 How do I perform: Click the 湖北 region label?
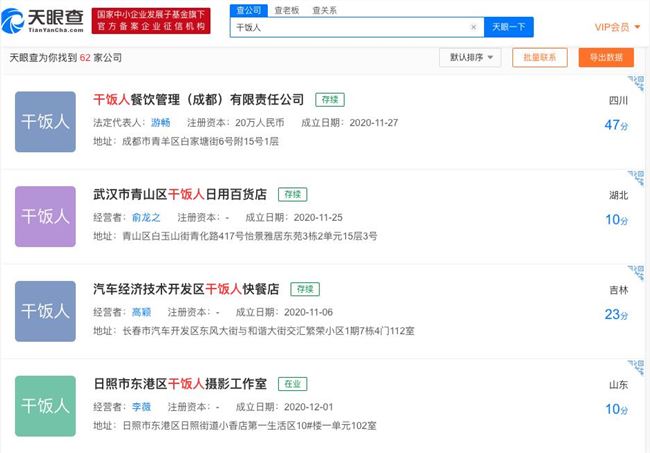(618, 195)
